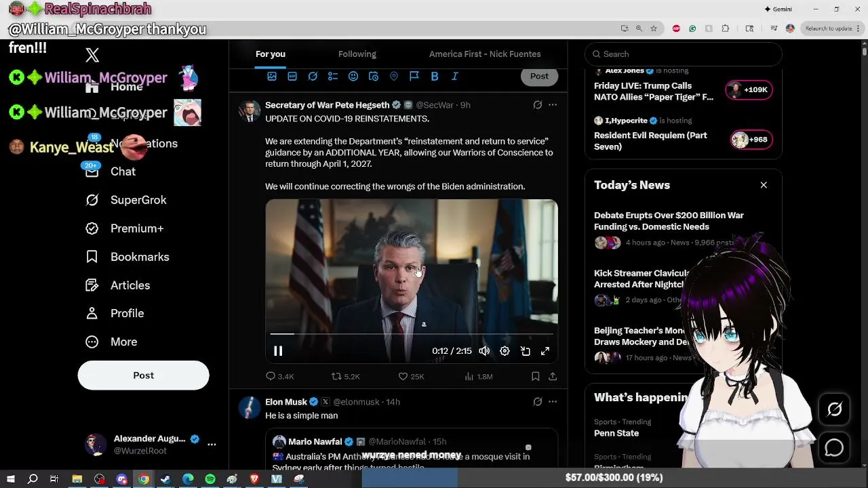Image resolution: width=868 pixels, height=488 pixels.
Task: Open the Chrome extensions puzzle icon
Action: (x=726, y=28)
